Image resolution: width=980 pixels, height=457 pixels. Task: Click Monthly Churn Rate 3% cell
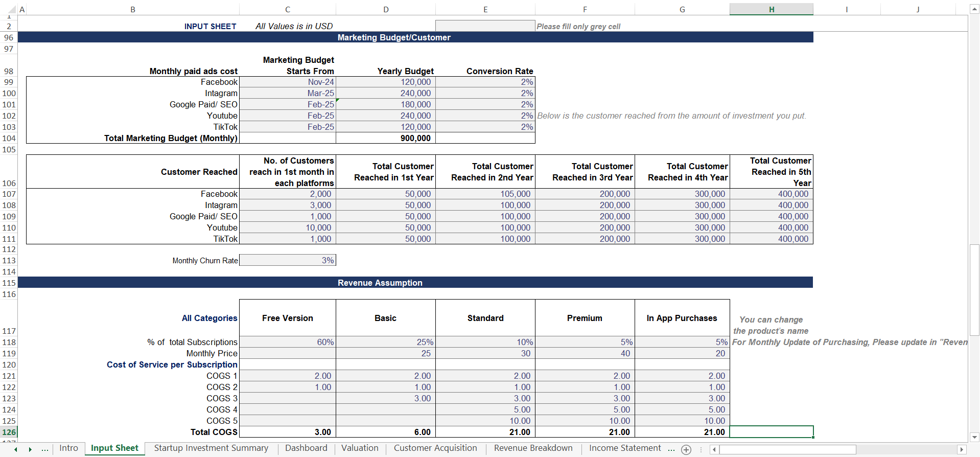[288, 260]
